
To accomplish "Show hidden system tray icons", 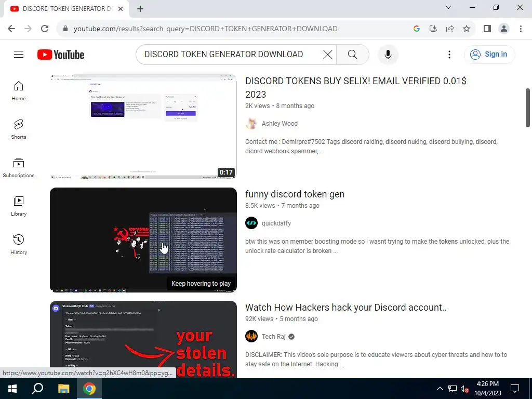I will (440, 389).
